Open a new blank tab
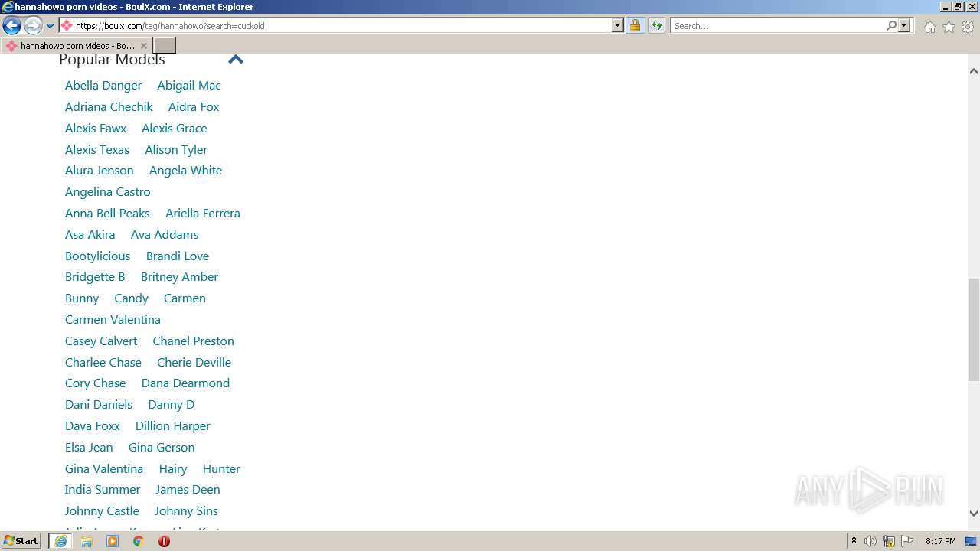Image resolution: width=980 pixels, height=551 pixels. pos(165,46)
